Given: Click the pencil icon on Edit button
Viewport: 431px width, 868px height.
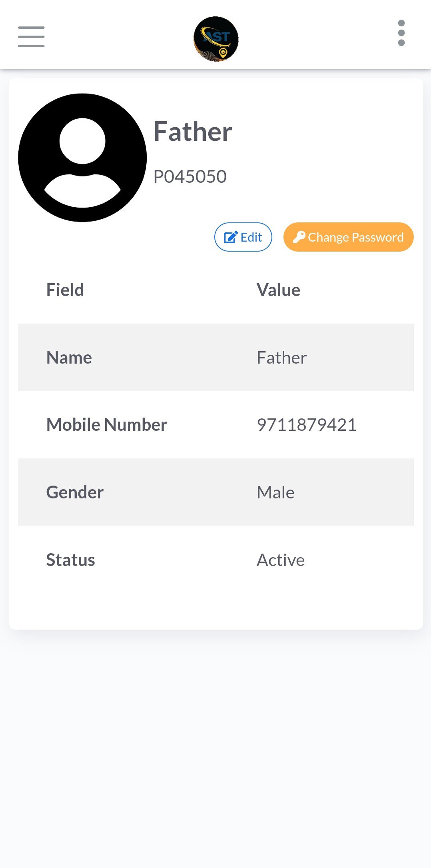Looking at the screenshot, I should 231,237.
